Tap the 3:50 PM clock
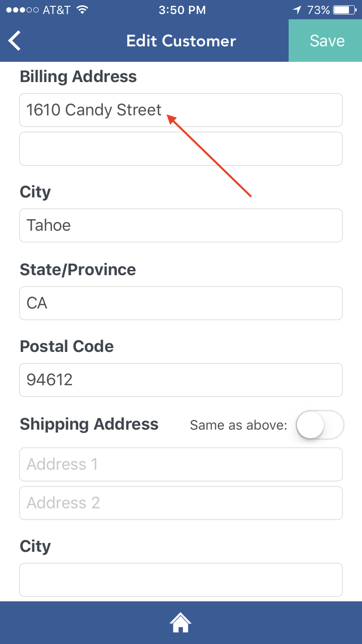The image size is (362, 644). coord(181,10)
